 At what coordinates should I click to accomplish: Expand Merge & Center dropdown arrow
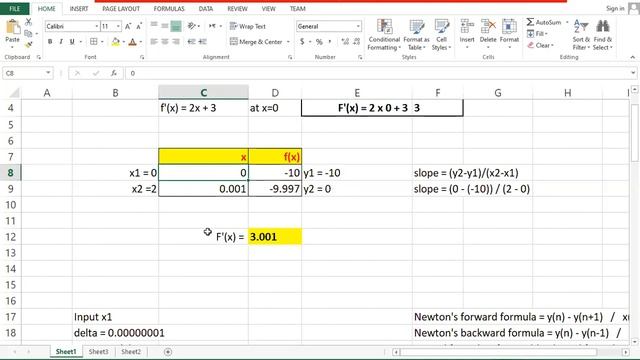click(288, 42)
